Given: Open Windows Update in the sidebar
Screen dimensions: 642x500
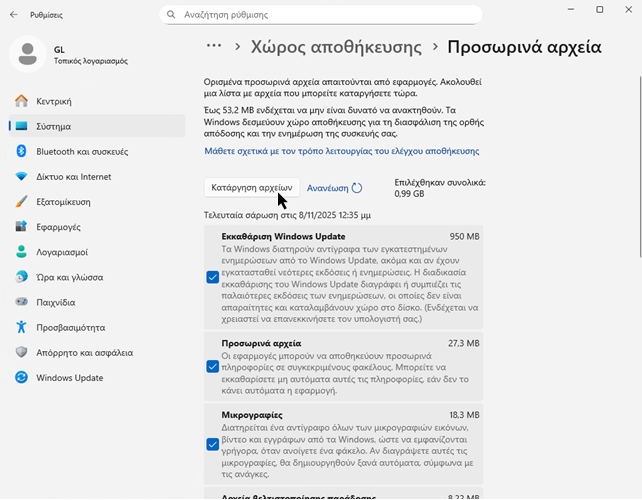Looking at the screenshot, I should click(69, 377).
